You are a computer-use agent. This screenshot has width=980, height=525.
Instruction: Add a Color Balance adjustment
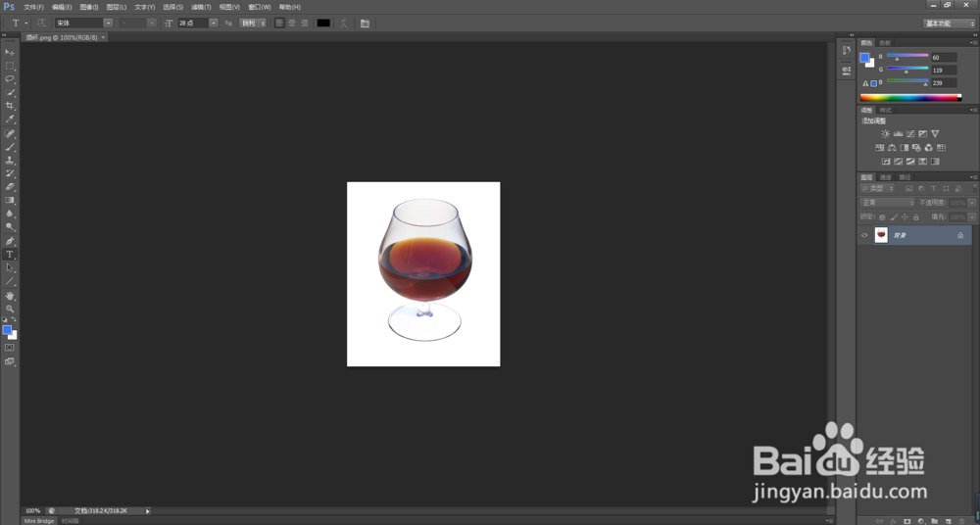892,148
